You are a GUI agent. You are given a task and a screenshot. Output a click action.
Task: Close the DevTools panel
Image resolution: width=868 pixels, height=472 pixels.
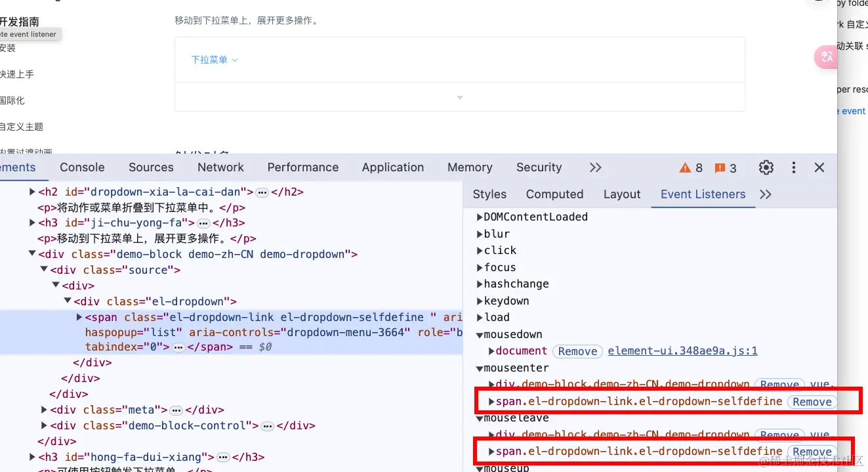click(x=819, y=167)
